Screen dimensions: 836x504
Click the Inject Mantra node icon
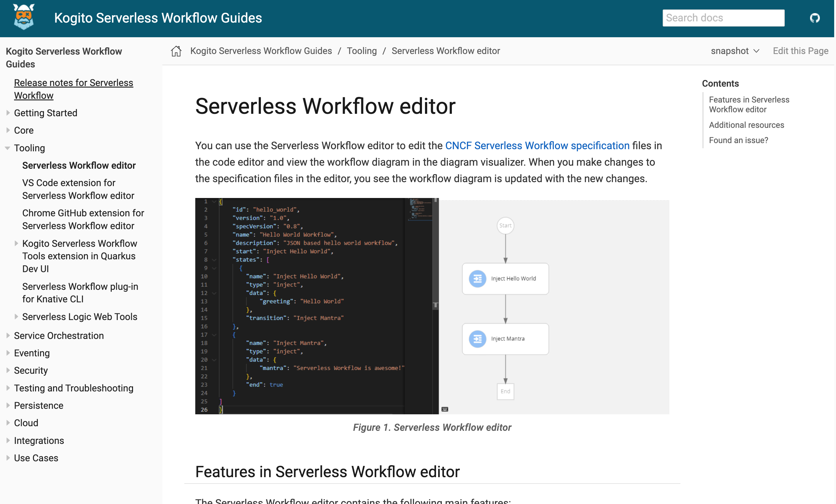pyautogui.click(x=477, y=338)
